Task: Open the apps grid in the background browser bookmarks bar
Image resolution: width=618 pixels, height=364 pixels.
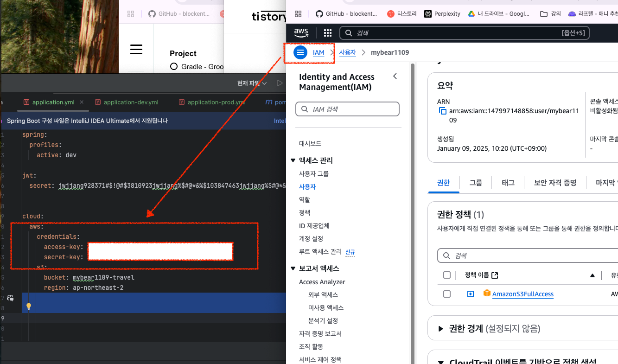Action: (x=131, y=14)
